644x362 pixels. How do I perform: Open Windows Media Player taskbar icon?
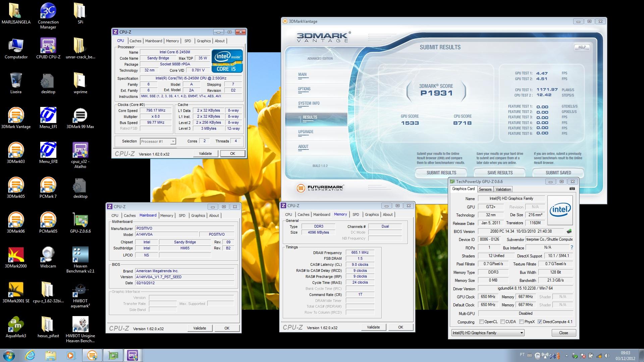71,355
